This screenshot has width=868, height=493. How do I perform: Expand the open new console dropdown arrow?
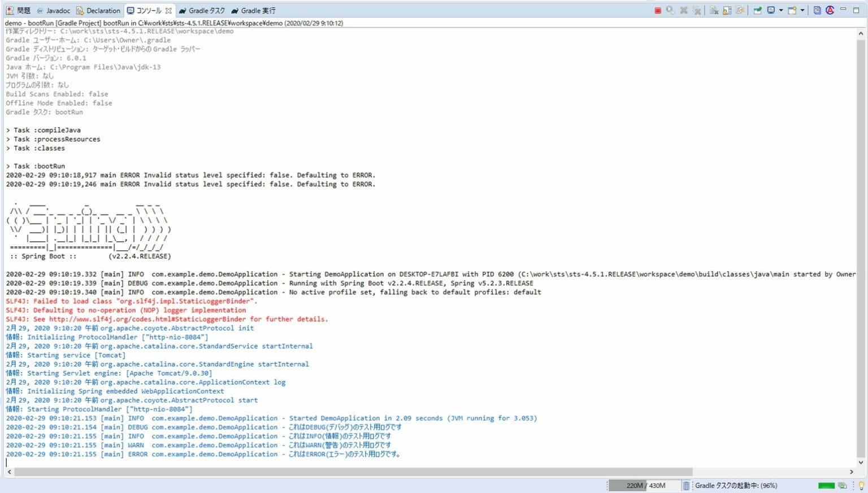(802, 11)
